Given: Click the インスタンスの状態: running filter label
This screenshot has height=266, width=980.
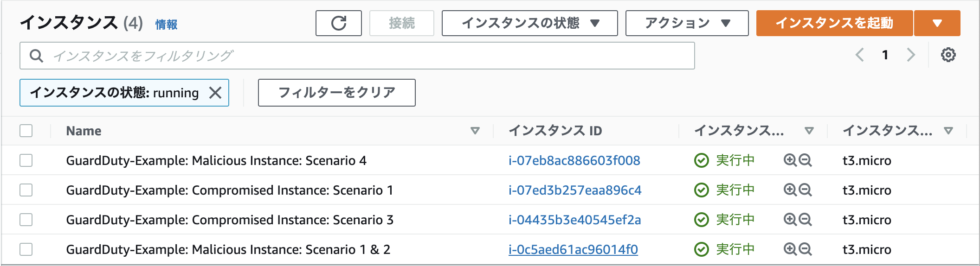Looking at the screenshot, I should click(x=114, y=93).
